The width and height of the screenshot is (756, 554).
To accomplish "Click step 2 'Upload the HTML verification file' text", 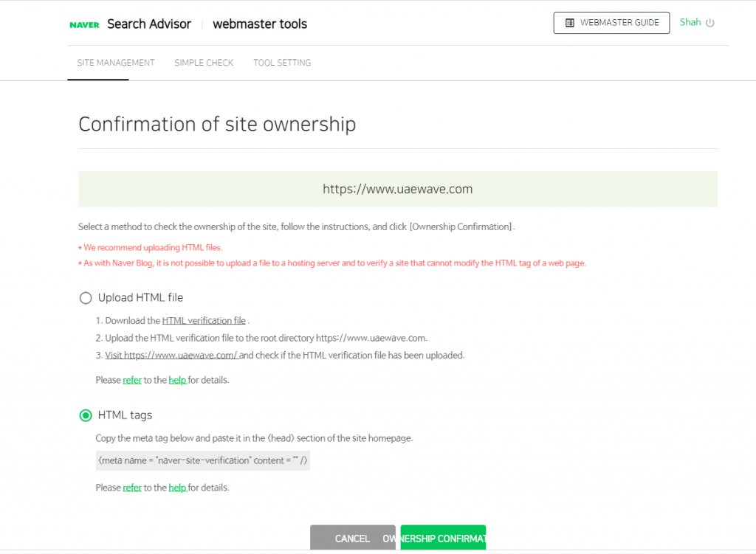I will click(x=261, y=338).
